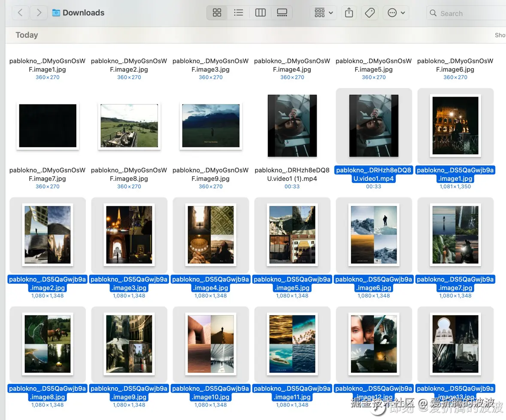506x420 pixels.
Task: Select the DRHzh8eDQ8U.video1 (1).mp4 thumbnail
Action: 292,126
